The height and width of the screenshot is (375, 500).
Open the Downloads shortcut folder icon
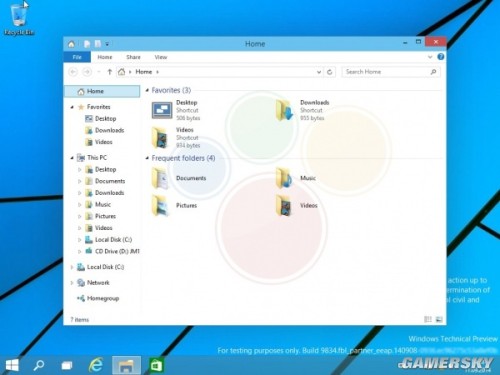284,110
